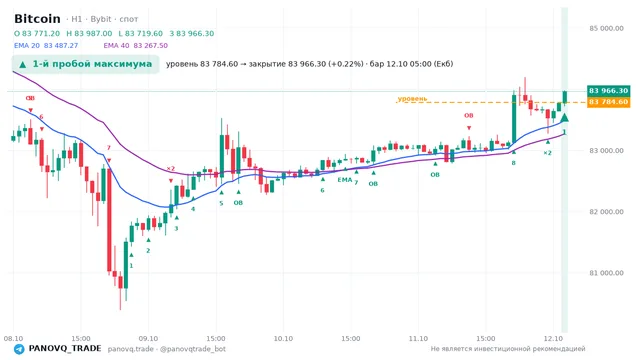Click the open value 'O 83 771.20'
This screenshot has width=640, height=360.
click(x=37, y=33)
